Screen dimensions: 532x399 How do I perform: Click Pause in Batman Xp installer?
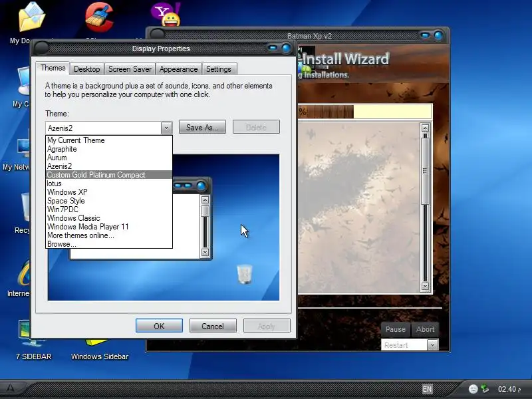click(x=396, y=329)
